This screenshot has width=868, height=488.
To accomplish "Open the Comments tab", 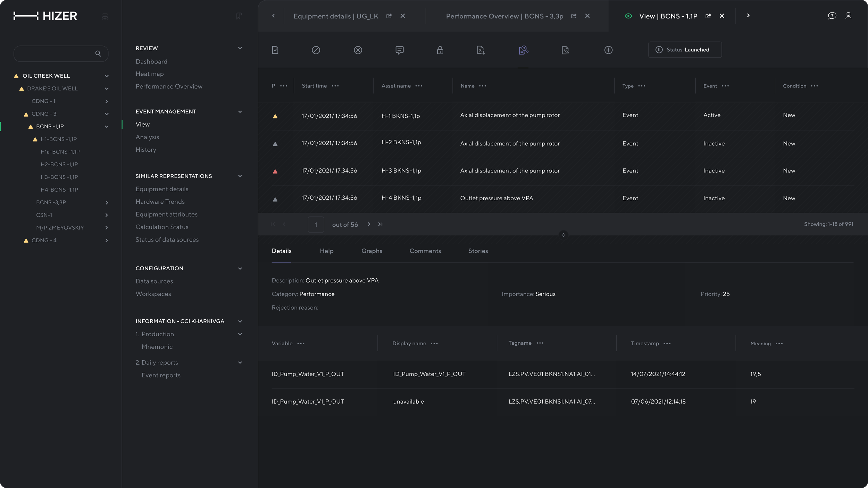I will (425, 251).
